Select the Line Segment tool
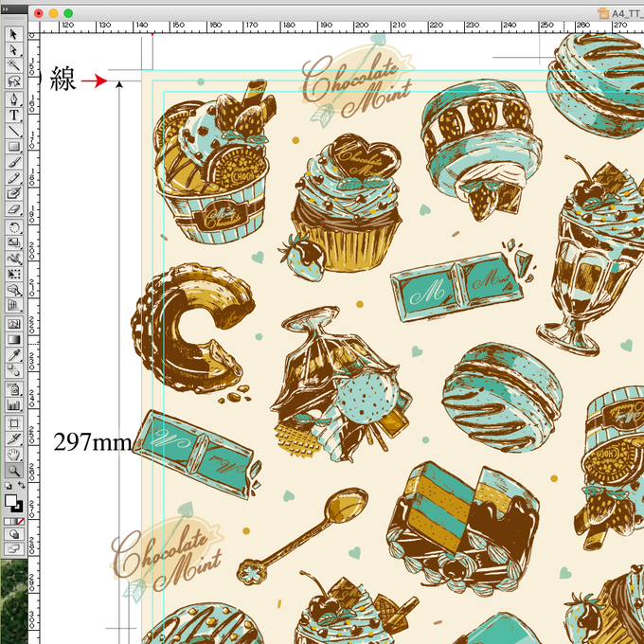The height and width of the screenshot is (644, 644). pos(13,131)
